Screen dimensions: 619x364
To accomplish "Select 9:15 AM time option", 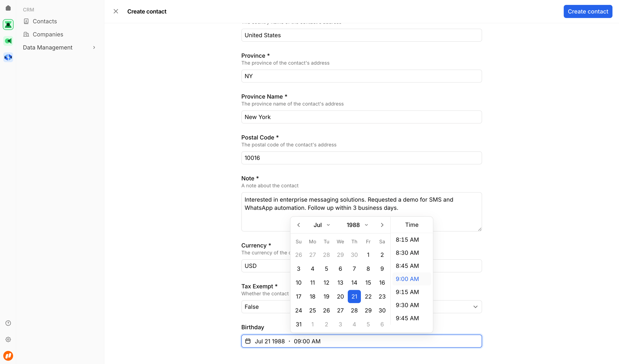I will [412, 292].
